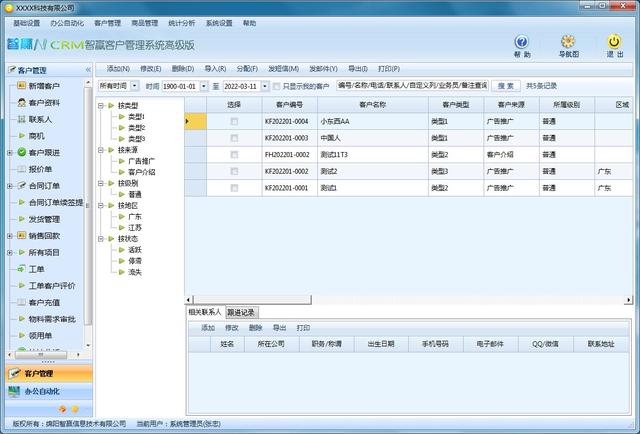The width and height of the screenshot is (640, 434).
Task: Enable the 只显示我的客户 checkbox
Action: (260, 87)
